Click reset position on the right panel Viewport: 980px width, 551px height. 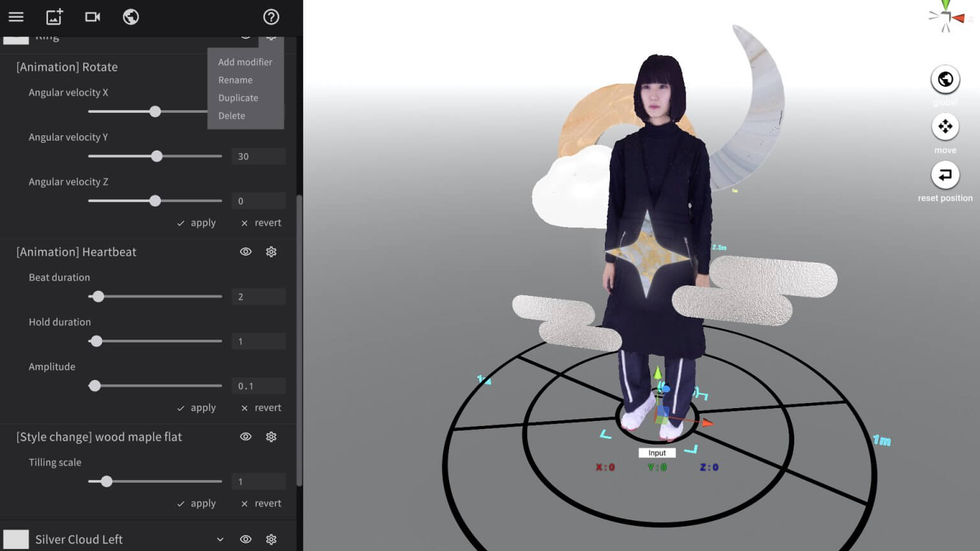[x=945, y=174]
